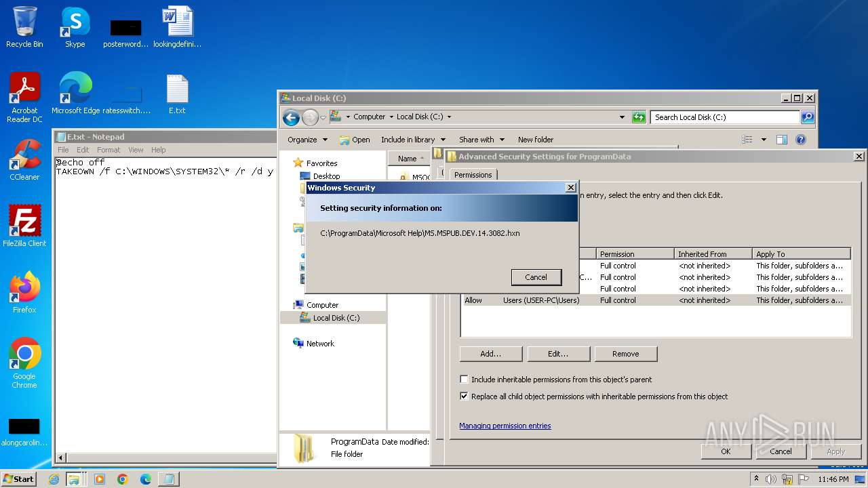Open the E.txt file on desktop

[x=177, y=94]
